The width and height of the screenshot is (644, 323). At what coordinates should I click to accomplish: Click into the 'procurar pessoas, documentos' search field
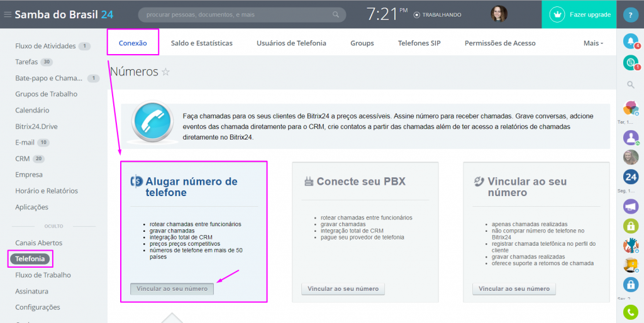click(242, 15)
